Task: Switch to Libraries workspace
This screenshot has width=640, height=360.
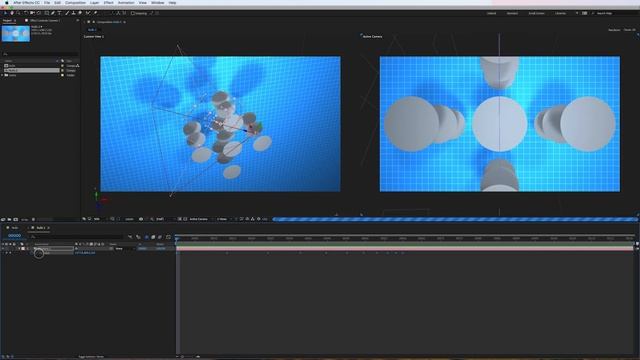Action: click(x=560, y=13)
